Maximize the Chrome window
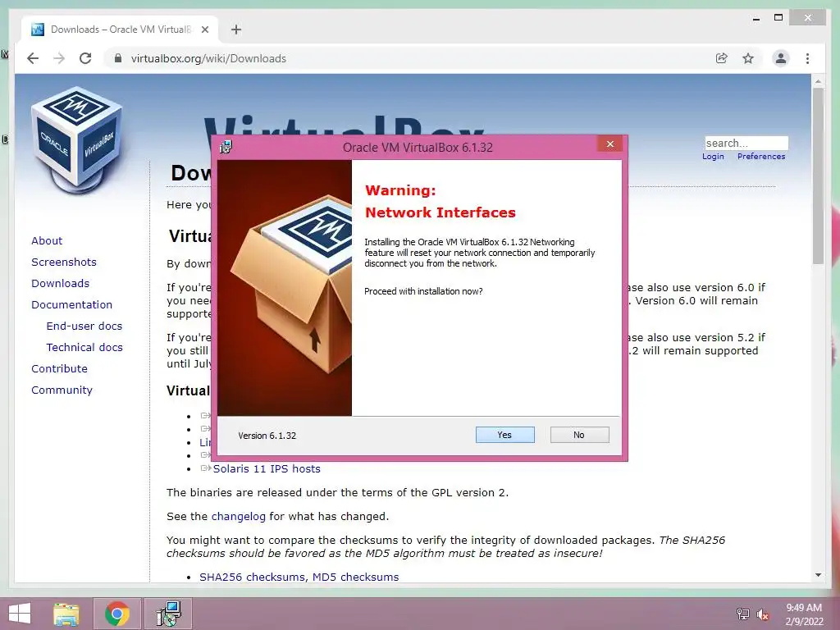 pyautogui.click(x=778, y=18)
